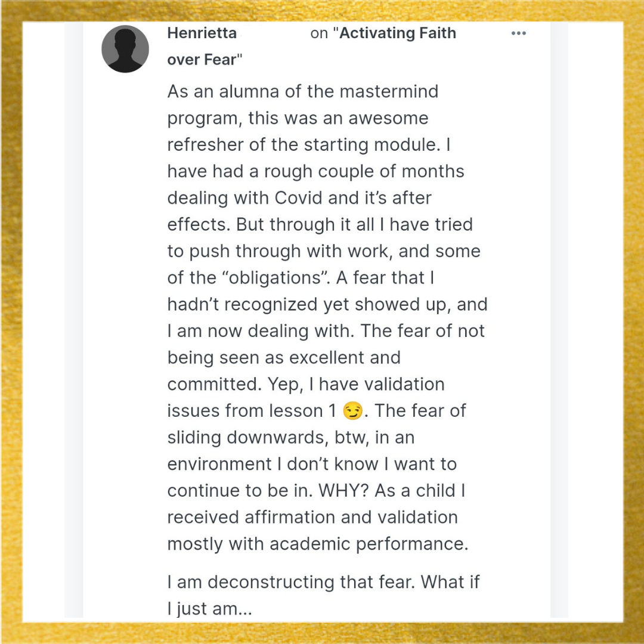Click the phrase "academic performance"
The image size is (644, 644).
coord(369,544)
